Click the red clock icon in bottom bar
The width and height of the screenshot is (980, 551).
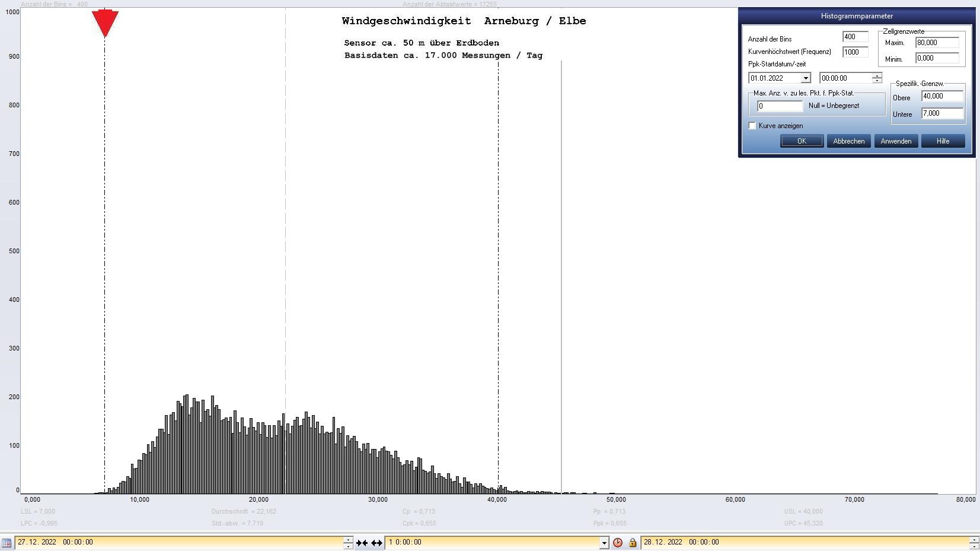coord(618,543)
